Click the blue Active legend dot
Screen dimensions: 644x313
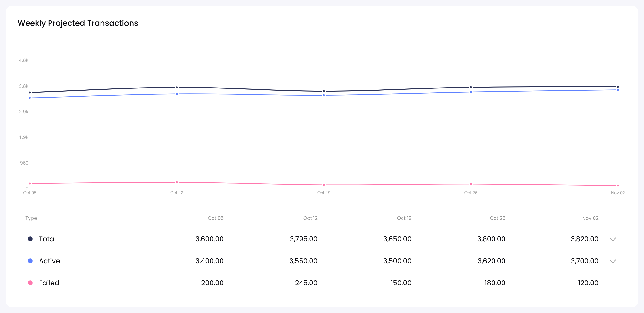point(30,261)
